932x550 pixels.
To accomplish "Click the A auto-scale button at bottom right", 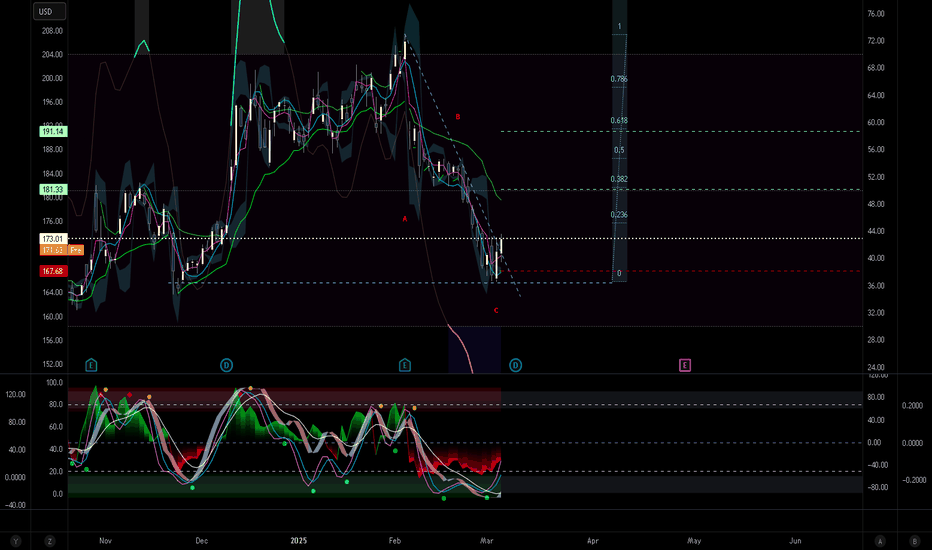I will [x=880, y=541].
